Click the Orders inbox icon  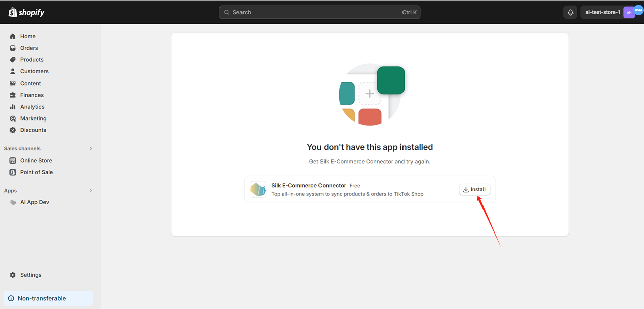tap(13, 48)
